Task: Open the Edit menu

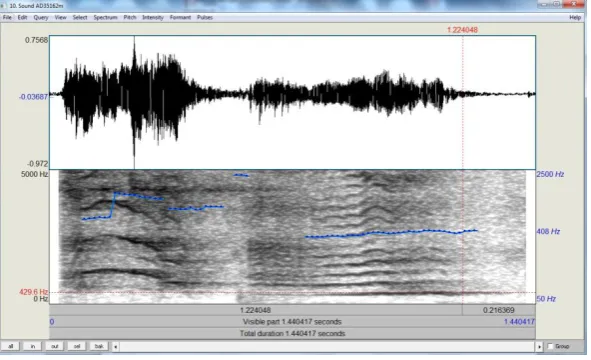Action: 22,17
